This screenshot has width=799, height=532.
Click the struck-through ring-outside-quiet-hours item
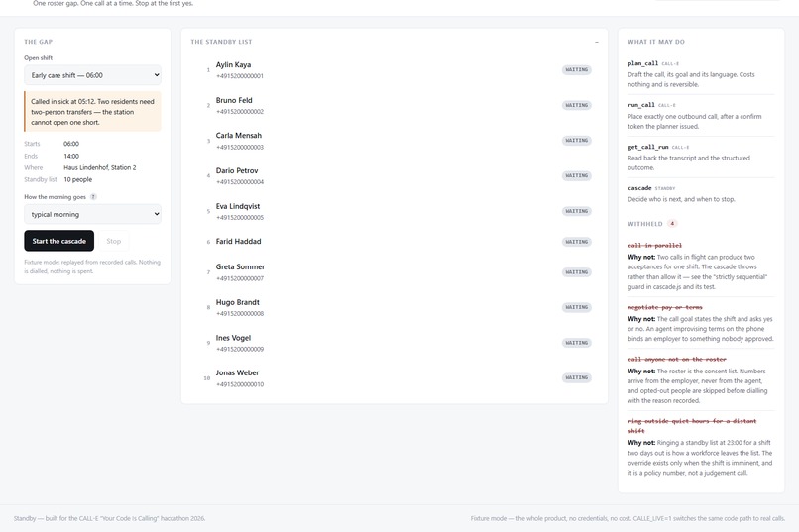point(692,426)
